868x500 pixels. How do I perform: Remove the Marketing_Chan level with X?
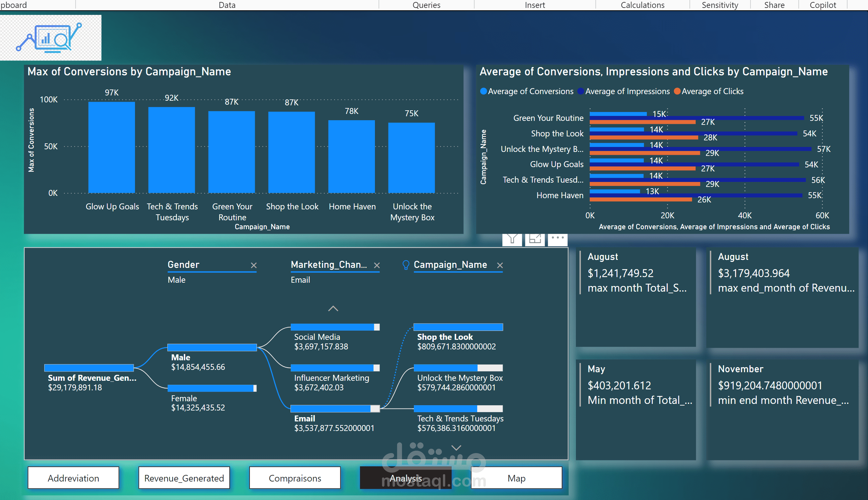click(x=377, y=266)
